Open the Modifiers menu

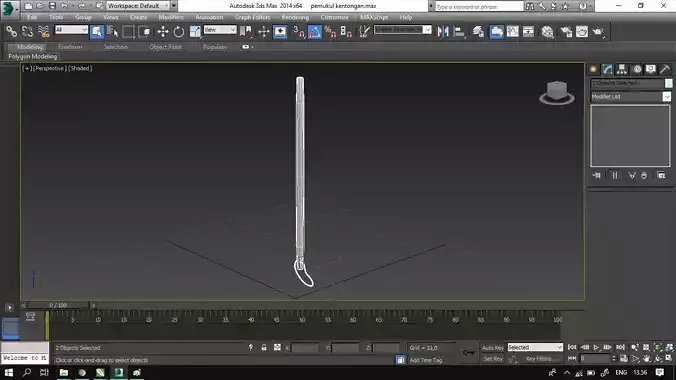pos(171,17)
